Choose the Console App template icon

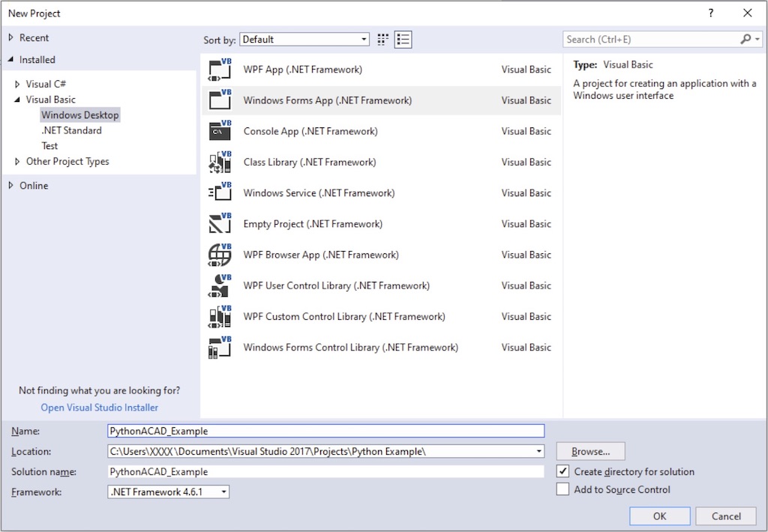coord(220,131)
